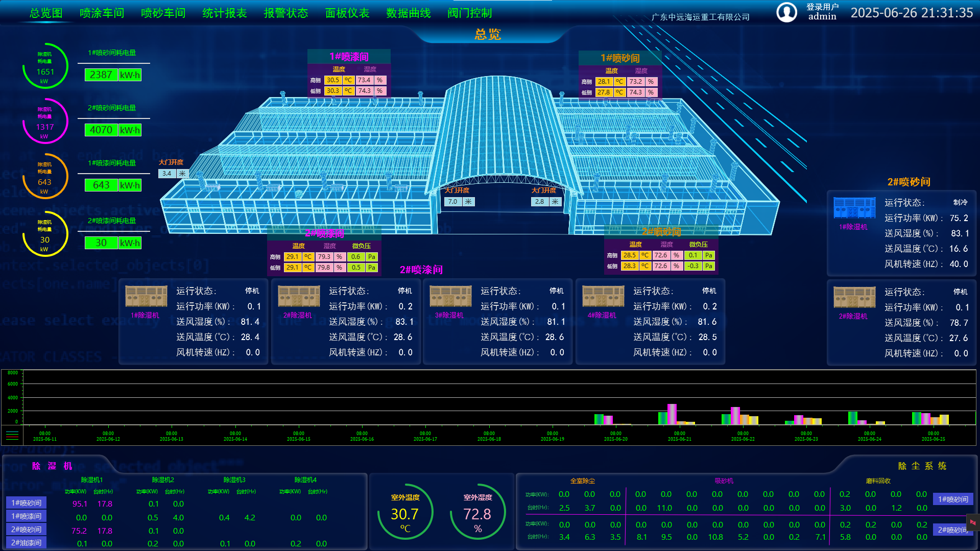Switch to the 报警状态 tab
The height and width of the screenshot is (551, 980).
point(285,13)
